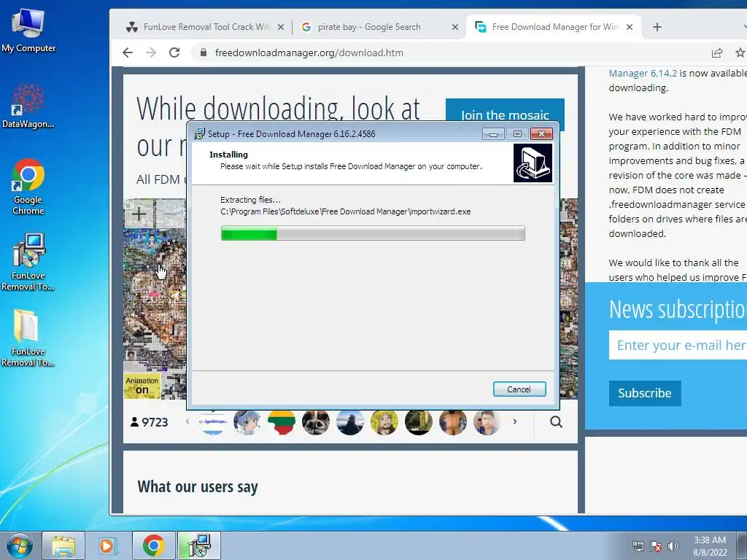Open the FunLove Removal Tool folder icon
This screenshot has height=560, width=747.
[28, 338]
